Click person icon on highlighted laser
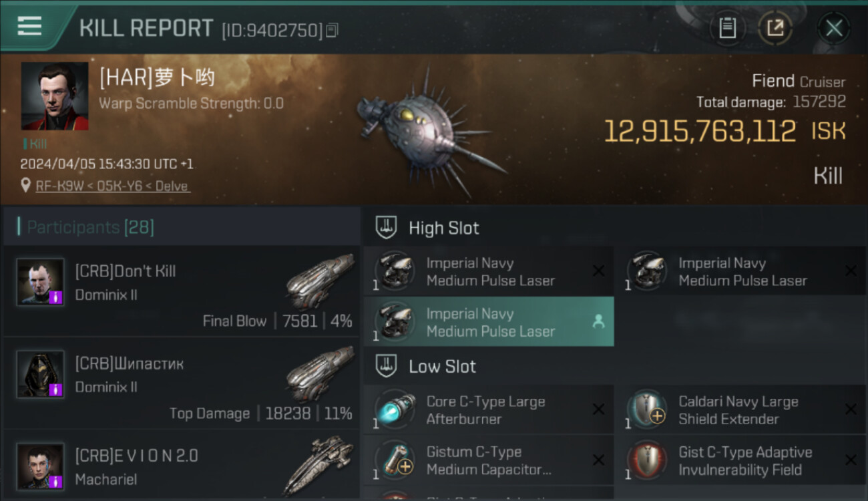 (598, 322)
